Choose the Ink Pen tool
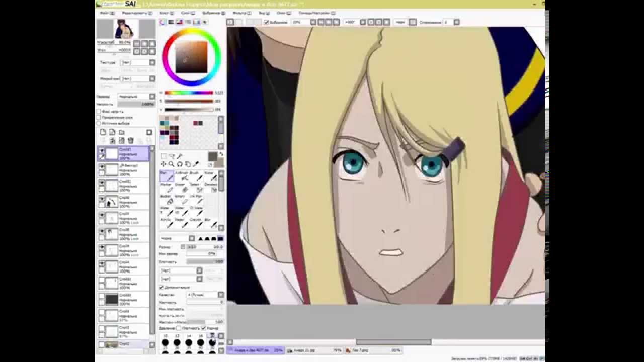 196,200
